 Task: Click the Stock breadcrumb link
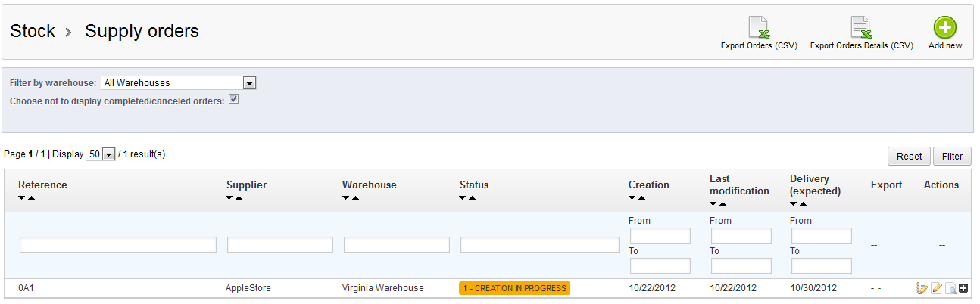[33, 31]
